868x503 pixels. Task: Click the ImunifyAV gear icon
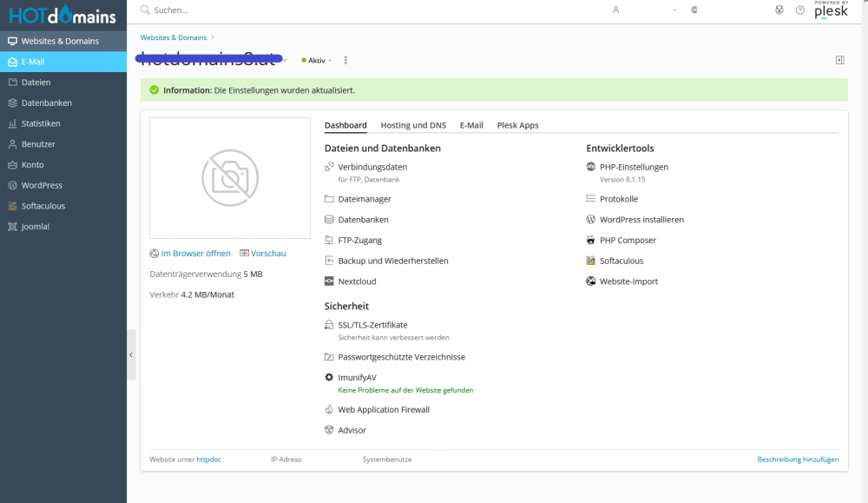pos(329,377)
